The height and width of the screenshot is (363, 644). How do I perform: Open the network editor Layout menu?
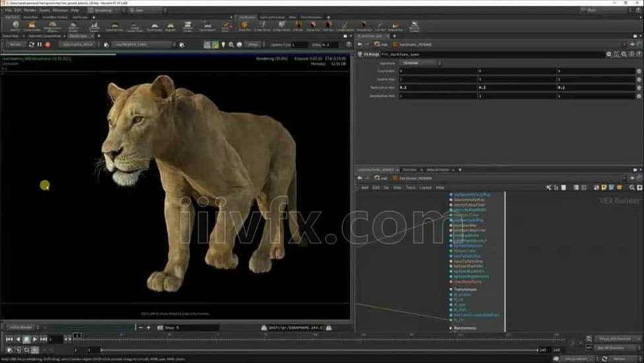click(425, 188)
